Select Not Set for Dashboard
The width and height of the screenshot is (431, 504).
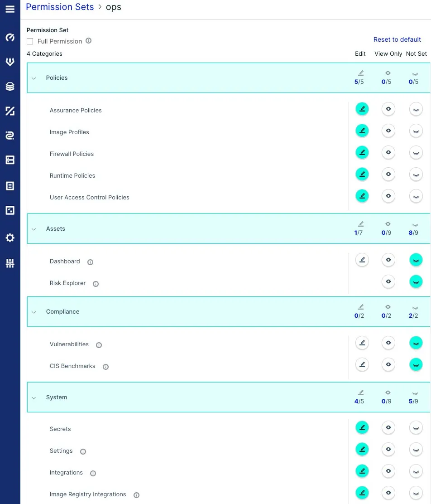click(416, 260)
